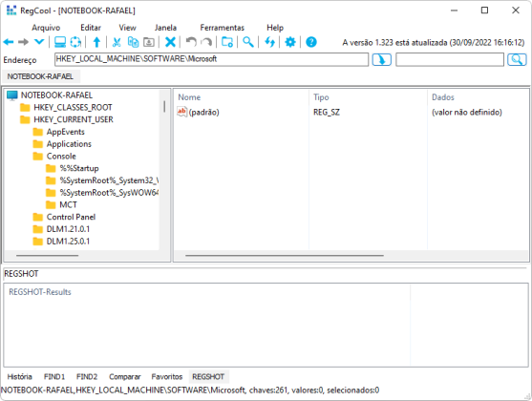Image resolution: width=532 pixels, height=401 pixels.
Task: Click the new key folder icon
Action: (x=227, y=42)
